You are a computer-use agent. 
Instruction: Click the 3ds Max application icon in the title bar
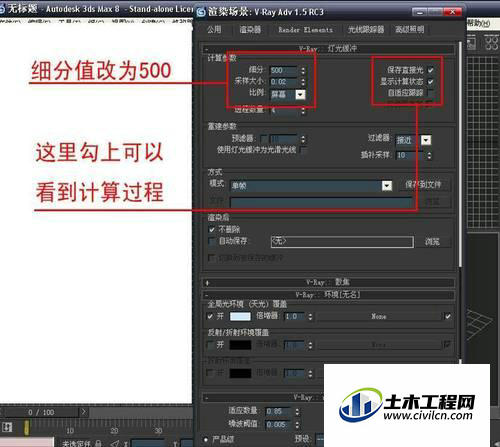pos(2,8)
